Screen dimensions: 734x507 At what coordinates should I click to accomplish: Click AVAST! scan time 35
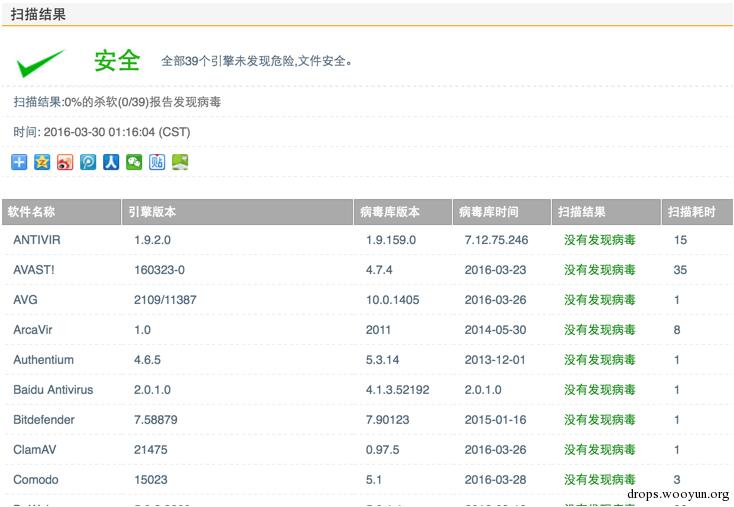680,270
